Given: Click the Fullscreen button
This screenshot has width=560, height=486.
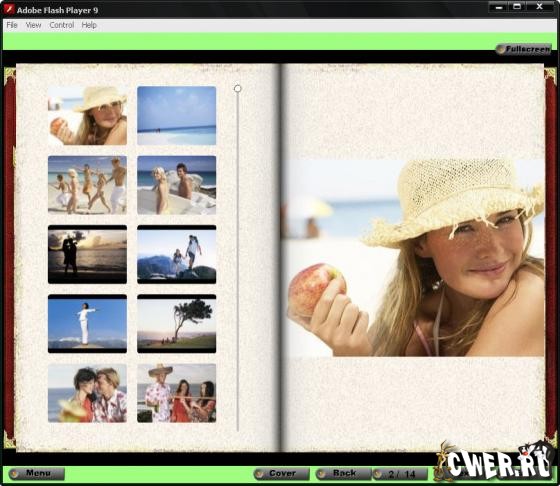Looking at the screenshot, I should (524, 49).
